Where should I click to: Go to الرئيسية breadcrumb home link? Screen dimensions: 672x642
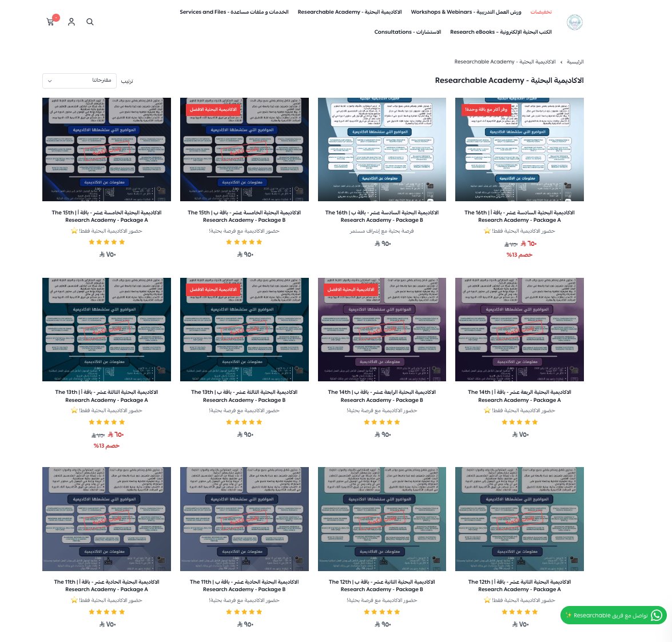575,62
